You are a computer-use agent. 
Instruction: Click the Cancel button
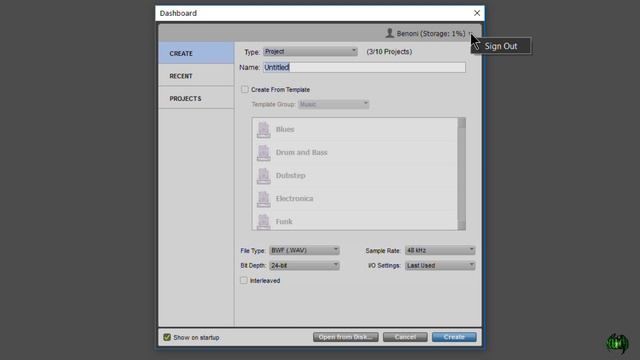[x=405, y=337]
